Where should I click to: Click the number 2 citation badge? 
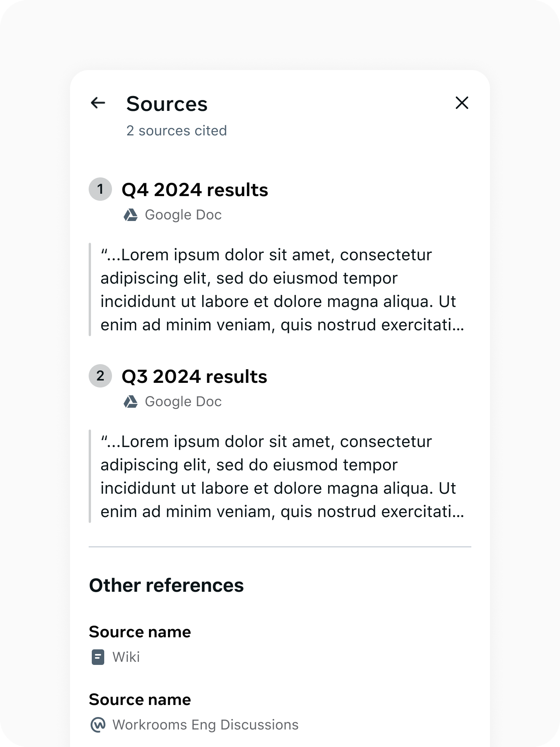(x=100, y=376)
